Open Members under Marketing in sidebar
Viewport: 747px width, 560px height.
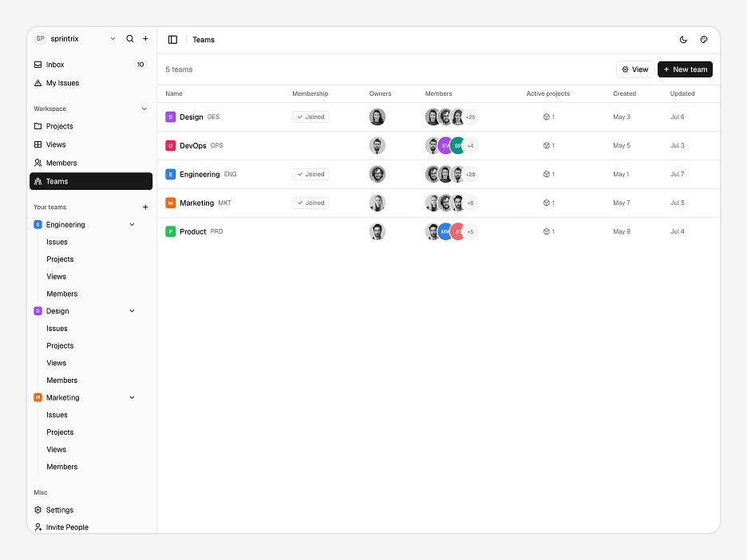tap(62, 467)
